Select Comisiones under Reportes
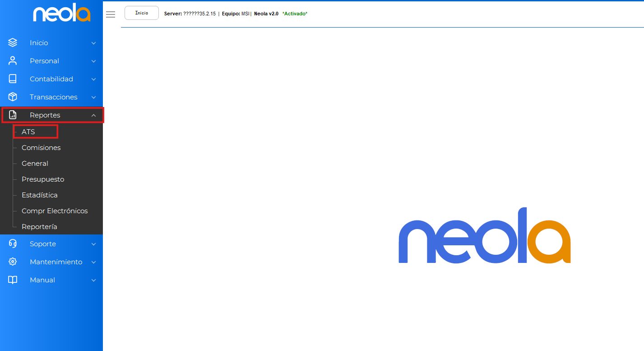Viewport: 644px width, 351px height. tap(41, 148)
